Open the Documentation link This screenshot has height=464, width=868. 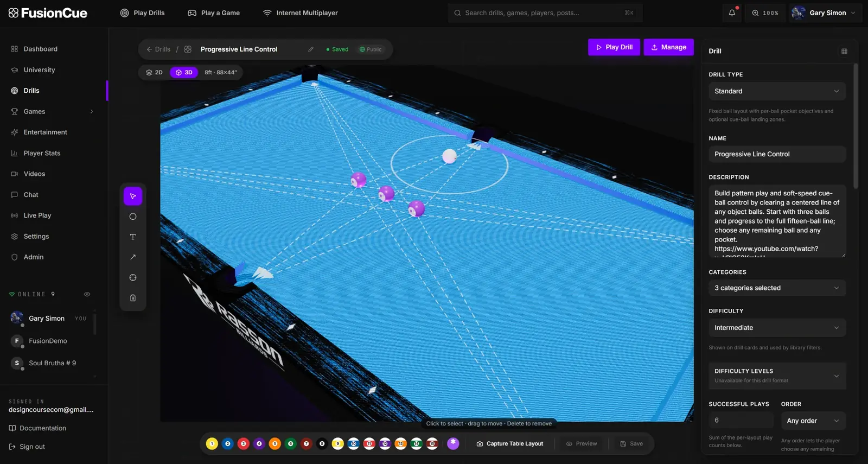coord(37,428)
